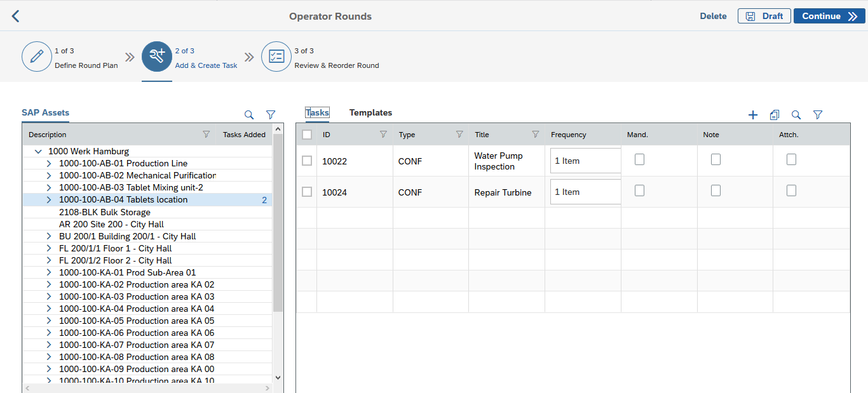
Task: Click the copy tasks icon
Action: pos(775,115)
